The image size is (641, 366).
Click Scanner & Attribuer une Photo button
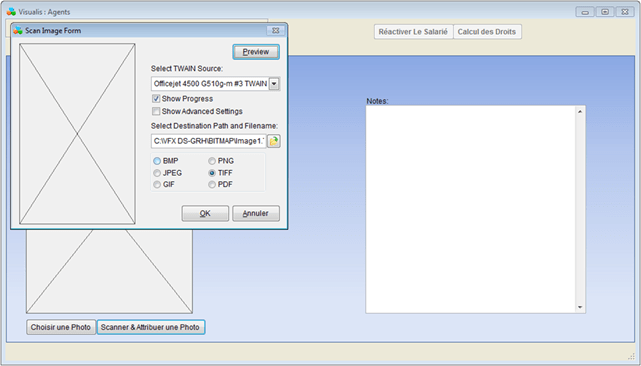tap(150, 327)
